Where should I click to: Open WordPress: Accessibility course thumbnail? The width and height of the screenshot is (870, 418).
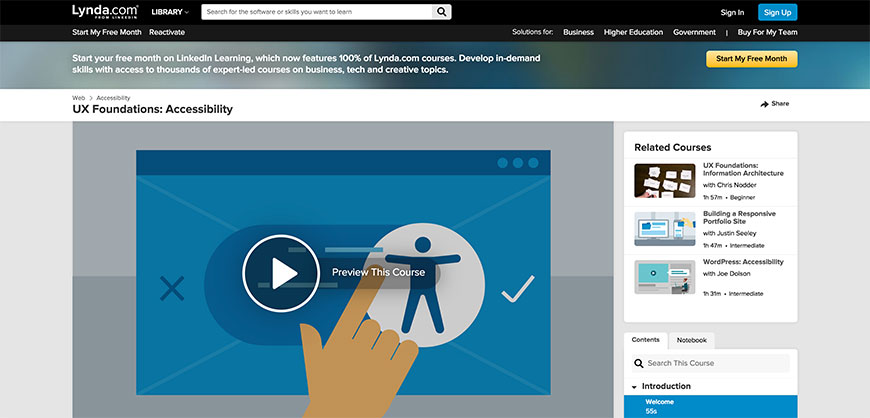(x=664, y=277)
